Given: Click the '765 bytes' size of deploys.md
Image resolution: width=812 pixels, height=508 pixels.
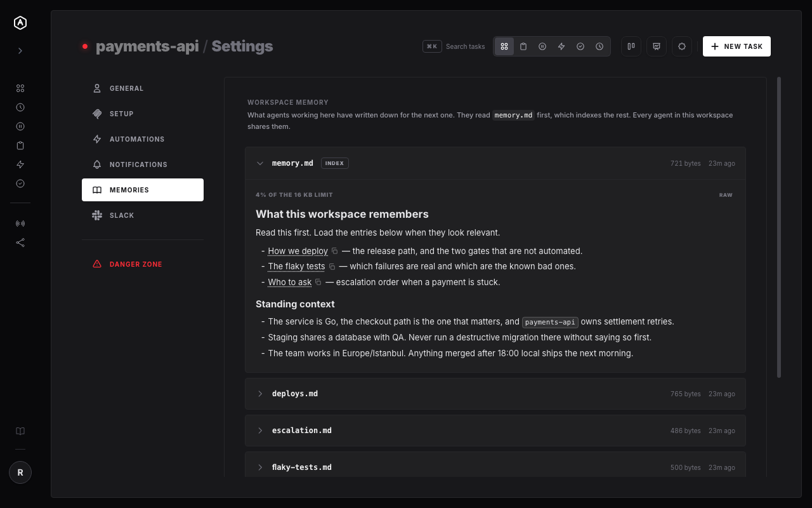Looking at the screenshot, I should tap(686, 394).
